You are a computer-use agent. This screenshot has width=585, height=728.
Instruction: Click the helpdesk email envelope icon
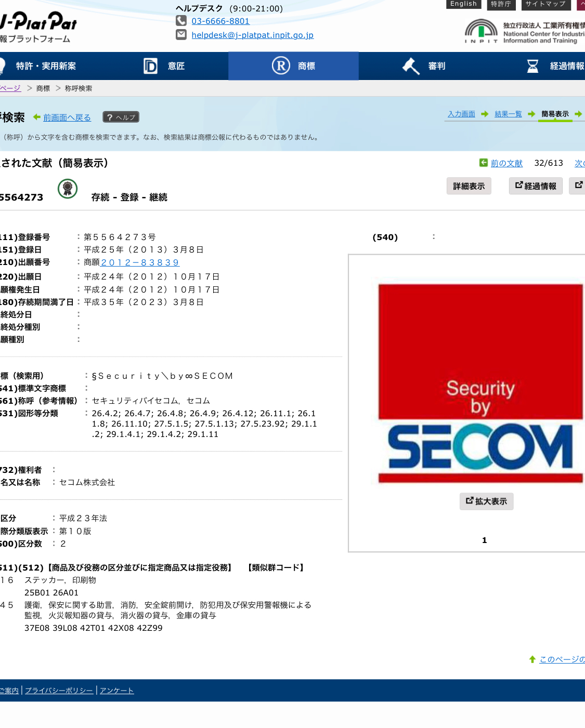[181, 35]
